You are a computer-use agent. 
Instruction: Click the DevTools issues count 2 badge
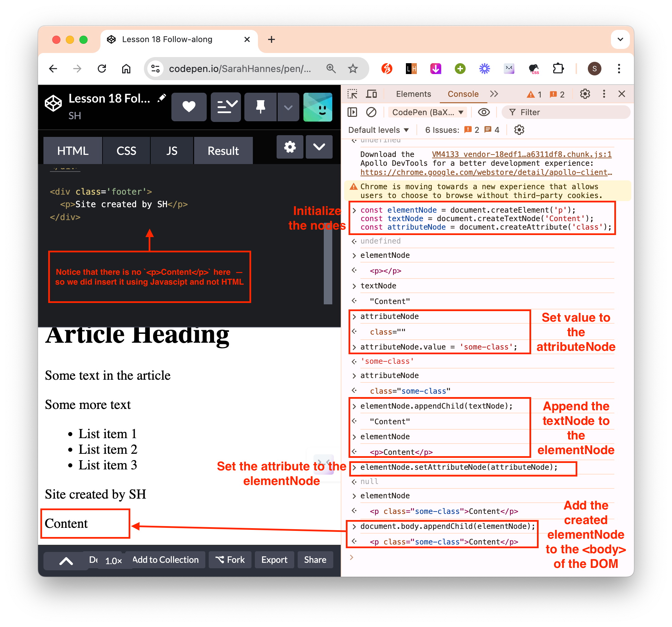(557, 94)
